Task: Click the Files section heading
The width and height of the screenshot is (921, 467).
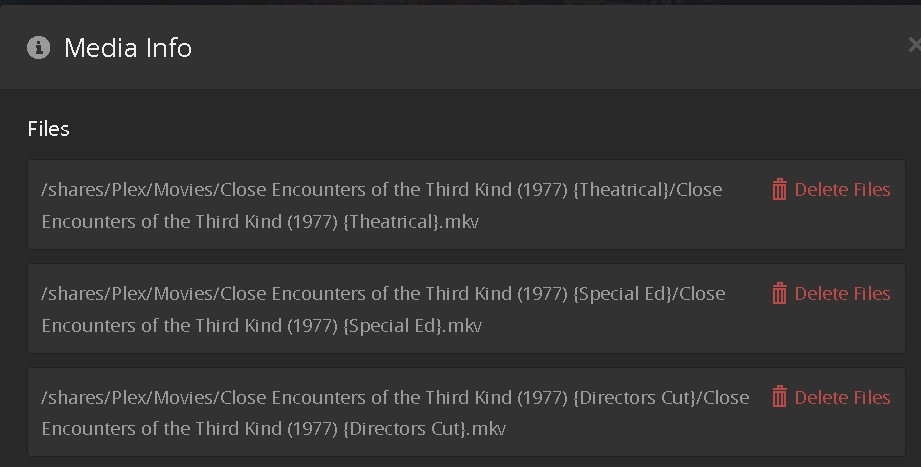Action: 48,129
